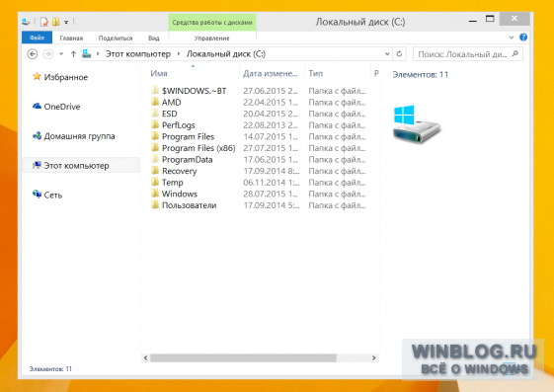Open the Customize Quick Access Toolbar dropdown

point(66,23)
